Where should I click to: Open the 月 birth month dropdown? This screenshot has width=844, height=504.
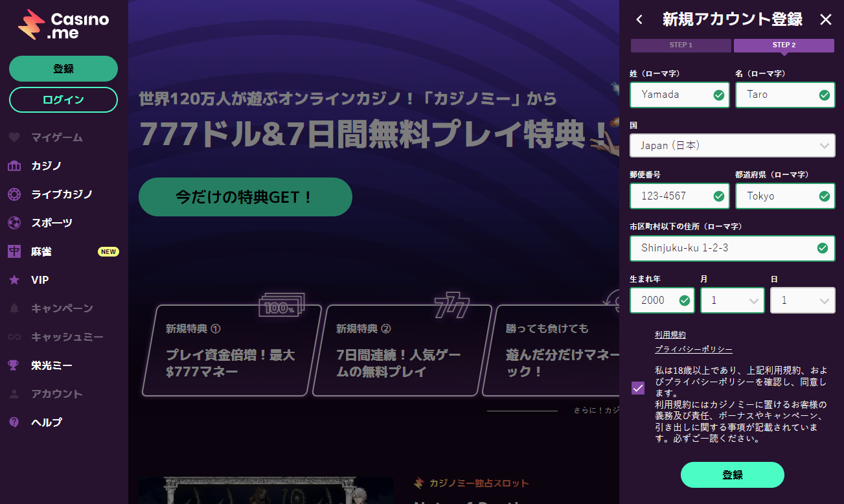733,301
